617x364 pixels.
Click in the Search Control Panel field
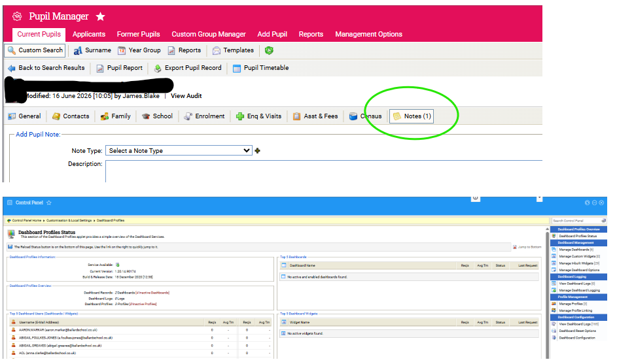pyautogui.click(x=576, y=221)
